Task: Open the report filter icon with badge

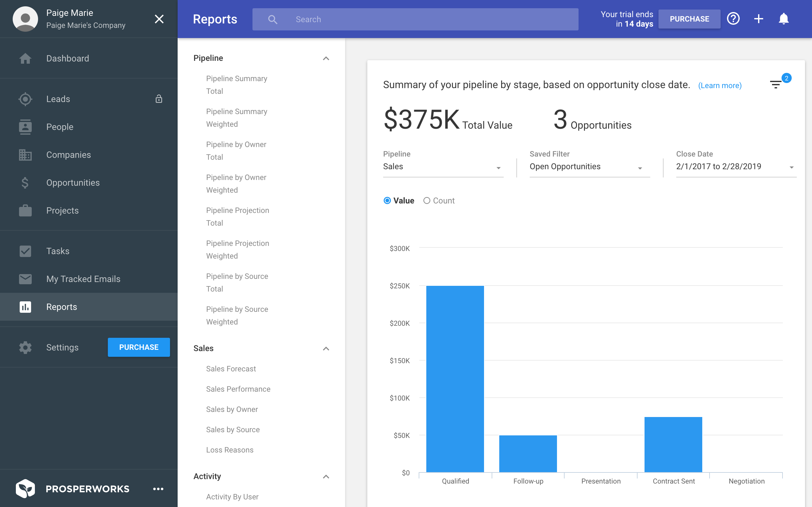Action: pyautogui.click(x=776, y=85)
